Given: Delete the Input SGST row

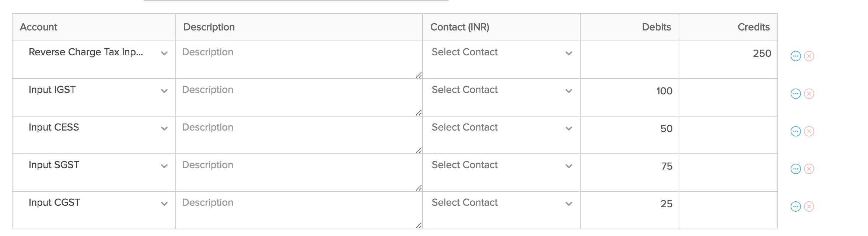Looking at the screenshot, I should pyautogui.click(x=809, y=169).
